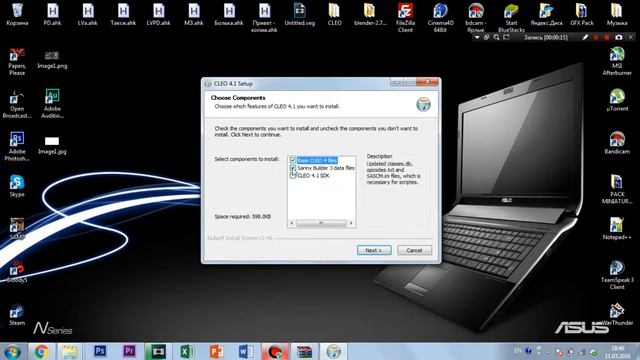Screen dimensions: 640x360
Task: Select the WarThunder desktop shortcut
Action: [617, 314]
